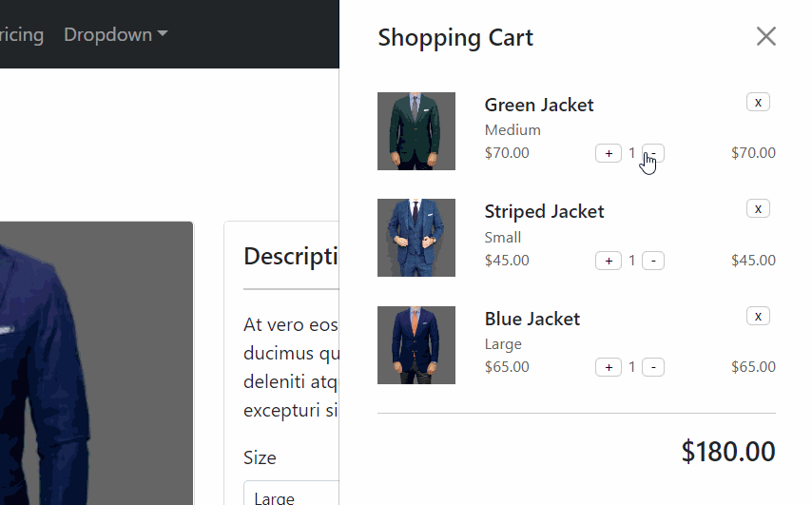Remove Striped Jacket with its x button
The image size is (812, 505).
tap(758, 208)
